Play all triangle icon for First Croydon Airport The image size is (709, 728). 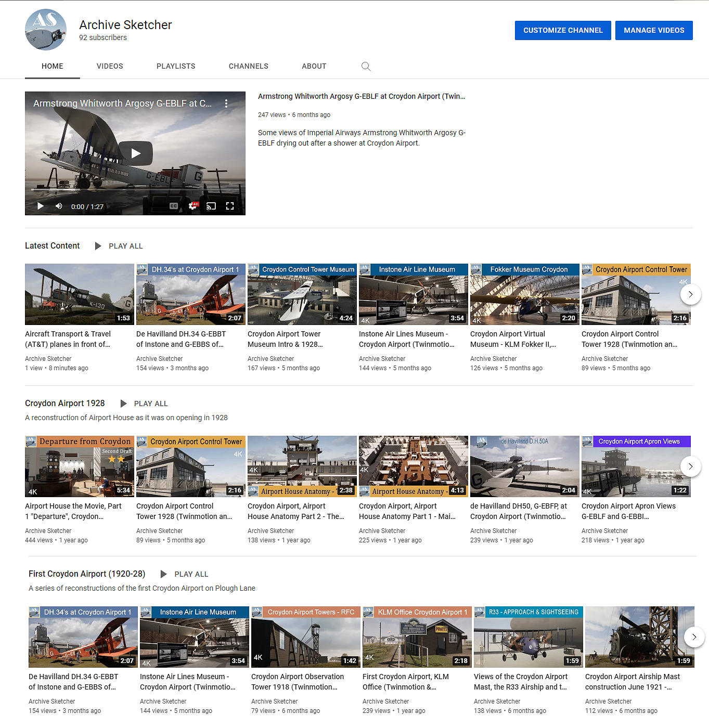163,574
